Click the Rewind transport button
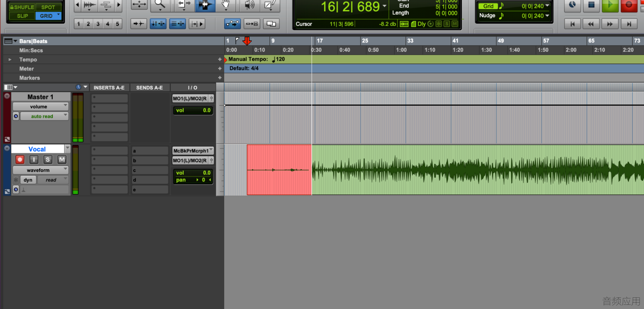The image size is (644, 309). click(591, 24)
